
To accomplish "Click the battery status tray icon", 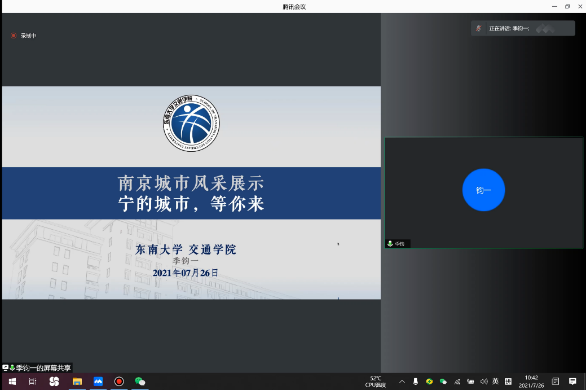I will [471, 381].
